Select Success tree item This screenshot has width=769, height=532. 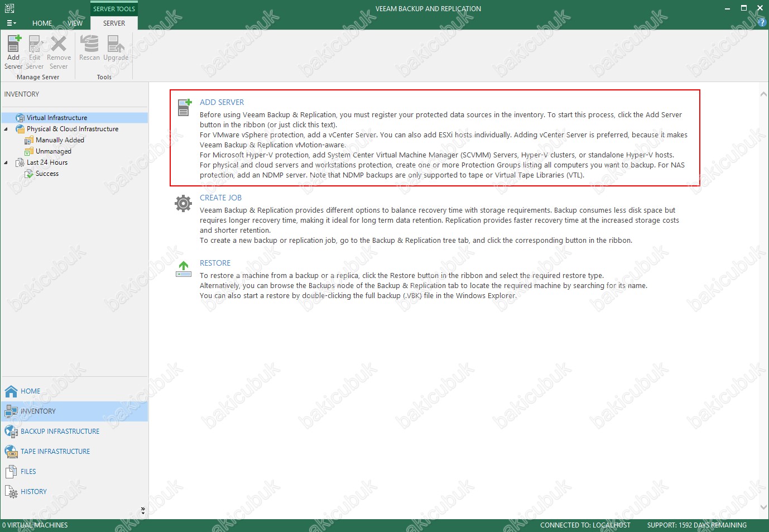(47, 174)
